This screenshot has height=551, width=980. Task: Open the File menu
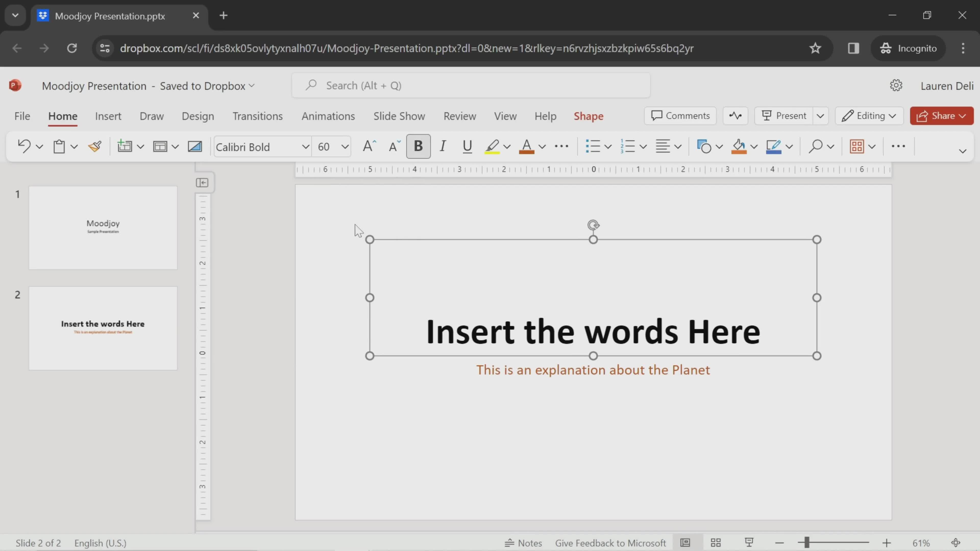click(x=22, y=116)
